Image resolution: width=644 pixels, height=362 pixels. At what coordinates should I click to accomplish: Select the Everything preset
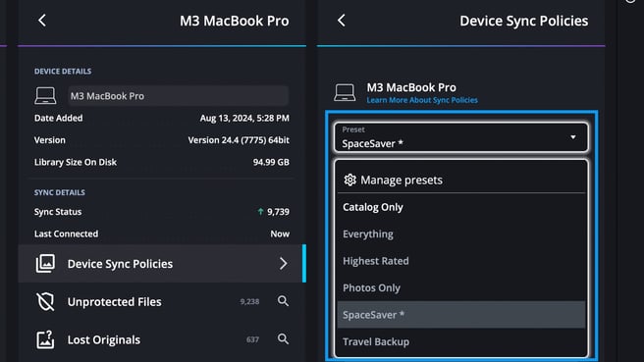461,233
